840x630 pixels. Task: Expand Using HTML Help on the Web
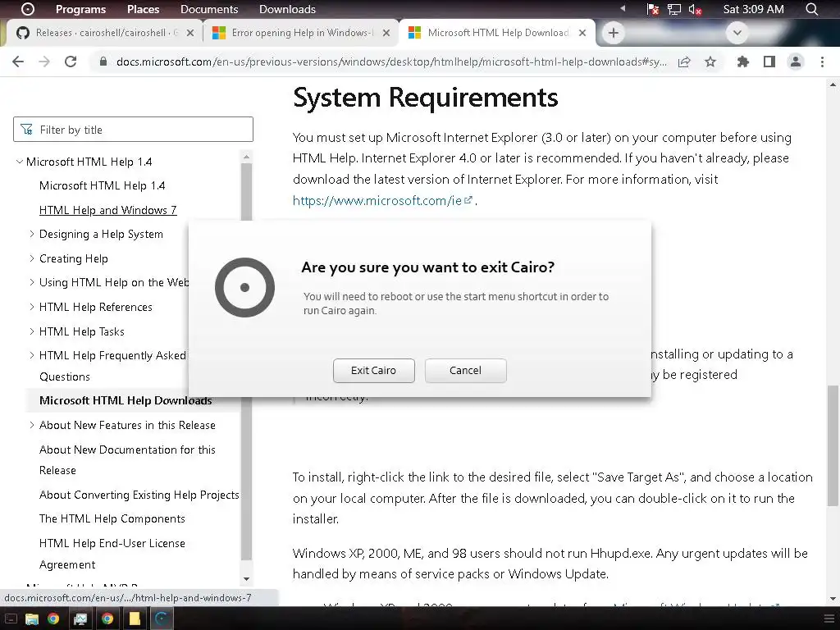32,283
